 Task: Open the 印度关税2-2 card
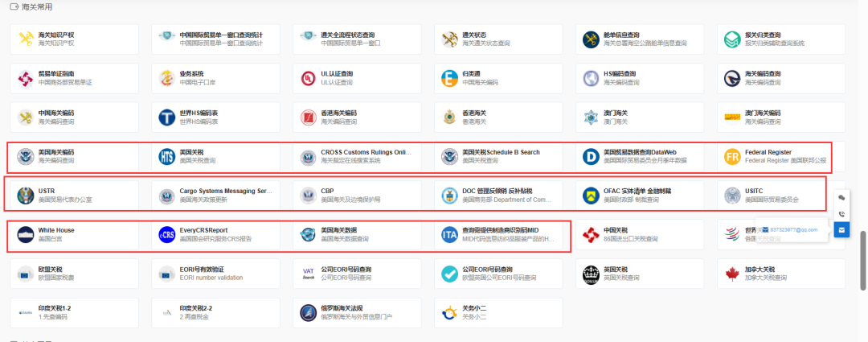[216, 313]
